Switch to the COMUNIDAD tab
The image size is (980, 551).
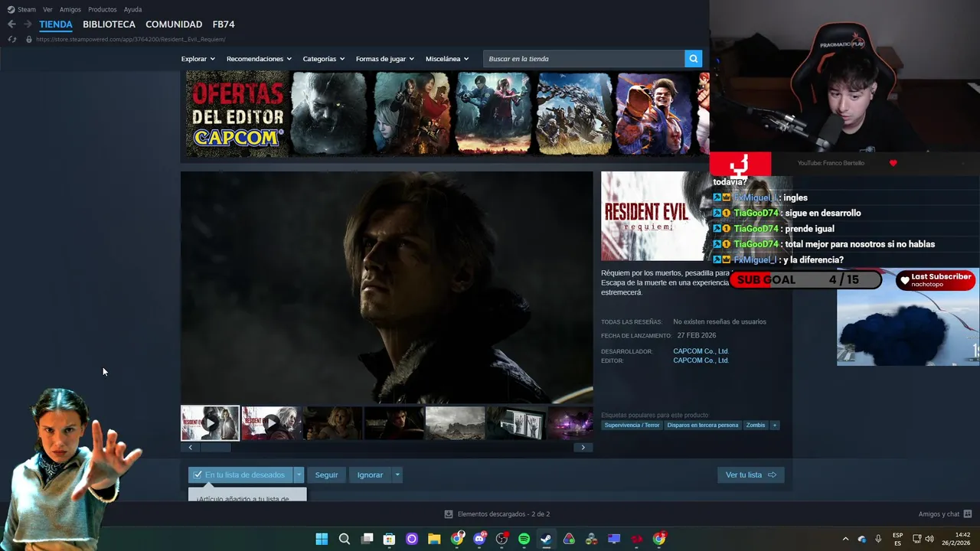pos(174,24)
